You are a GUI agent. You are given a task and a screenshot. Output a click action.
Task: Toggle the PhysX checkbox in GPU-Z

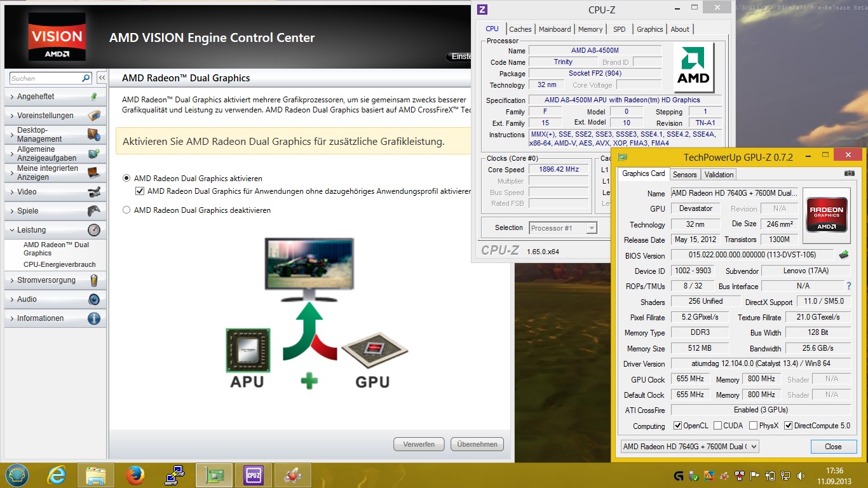pos(753,426)
